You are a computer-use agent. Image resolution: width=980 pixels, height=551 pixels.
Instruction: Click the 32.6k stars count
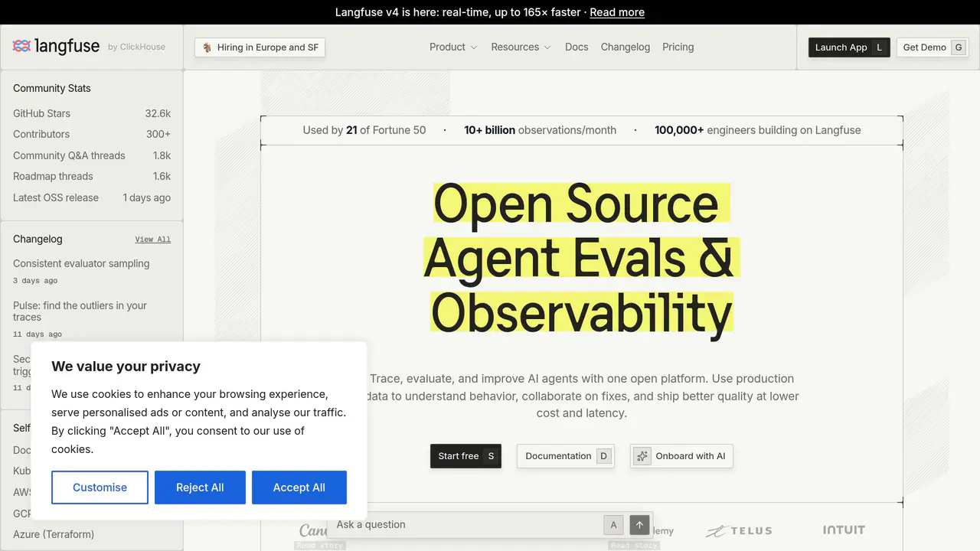(x=158, y=113)
